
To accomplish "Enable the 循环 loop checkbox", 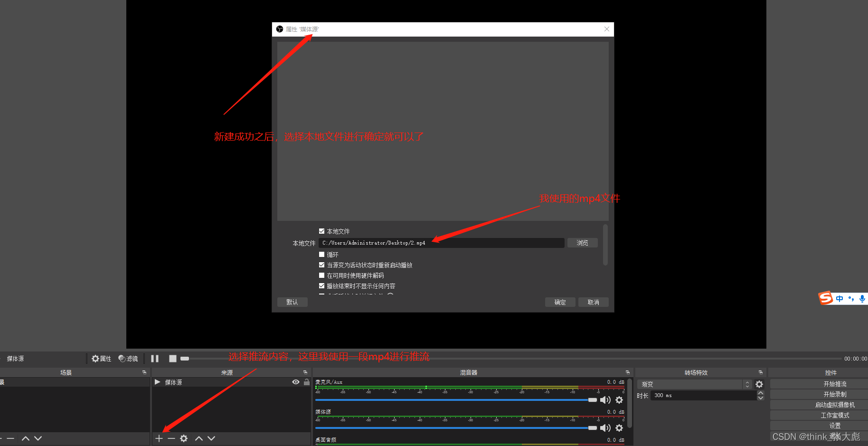I will coord(321,255).
